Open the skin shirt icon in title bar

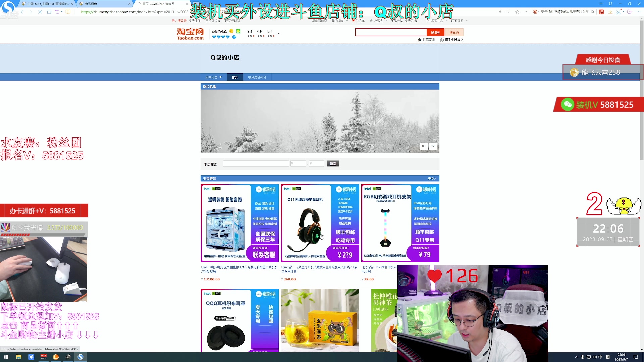(x=610, y=4)
